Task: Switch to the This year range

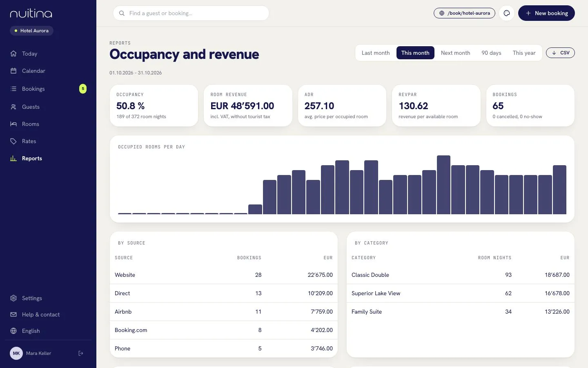Action: tap(524, 53)
